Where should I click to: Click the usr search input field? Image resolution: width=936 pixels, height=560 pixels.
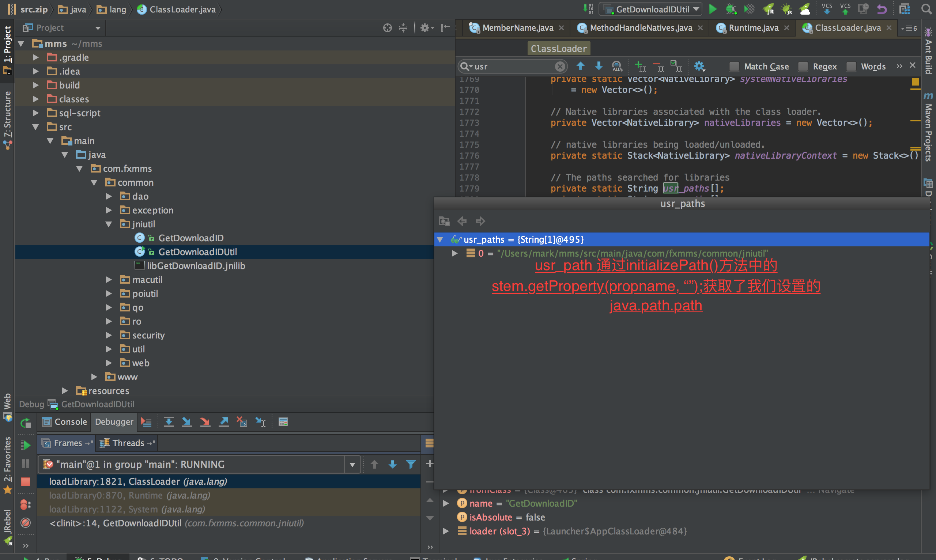click(513, 67)
